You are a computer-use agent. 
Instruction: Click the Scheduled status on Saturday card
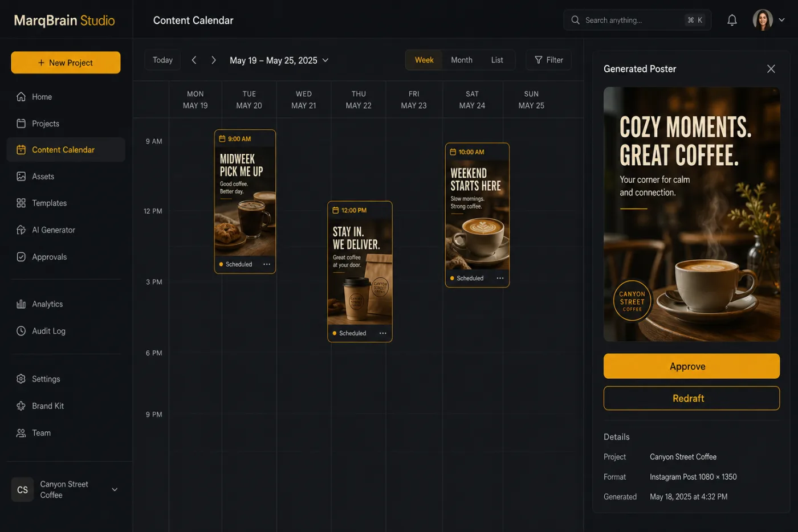tap(467, 278)
